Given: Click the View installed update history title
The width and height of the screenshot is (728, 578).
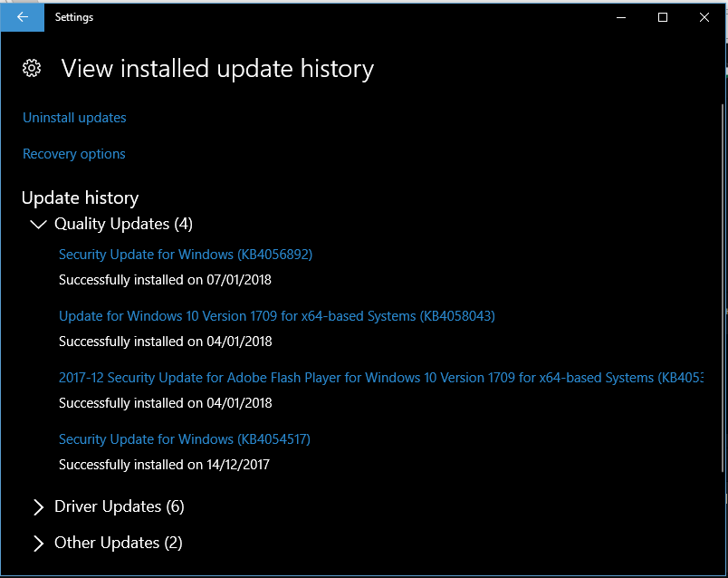Looking at the screenshot, I should 217,69.
